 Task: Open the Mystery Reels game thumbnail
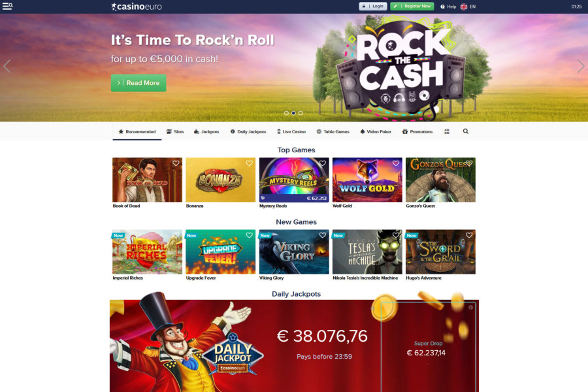click(x=294, y=180)
